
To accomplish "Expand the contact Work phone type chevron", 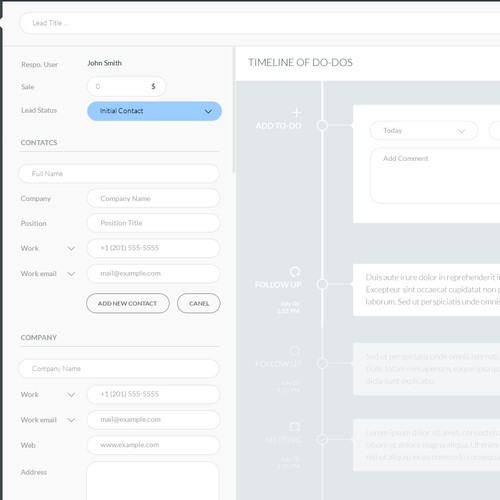I will click(71, 248).
